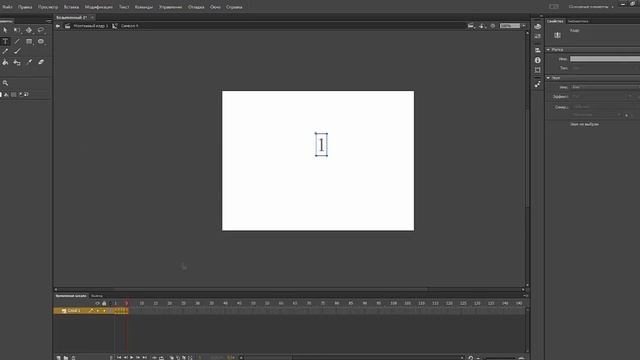
Task: Click the stage vertical scrollbar
Action: [x=527, y=157]
